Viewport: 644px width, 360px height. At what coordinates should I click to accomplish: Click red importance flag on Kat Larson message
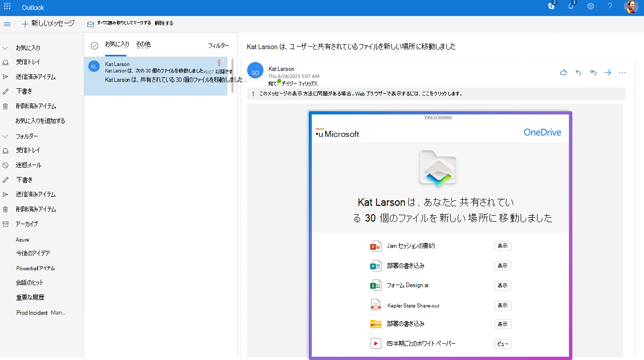219,63
